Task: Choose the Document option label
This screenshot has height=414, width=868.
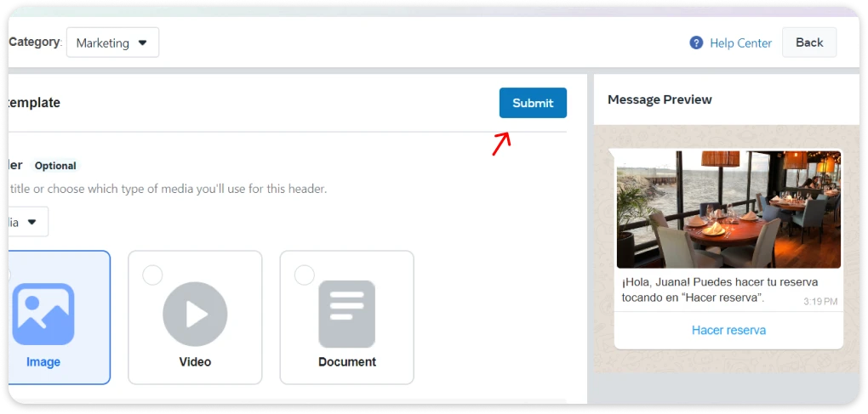Action: (346, 362)
